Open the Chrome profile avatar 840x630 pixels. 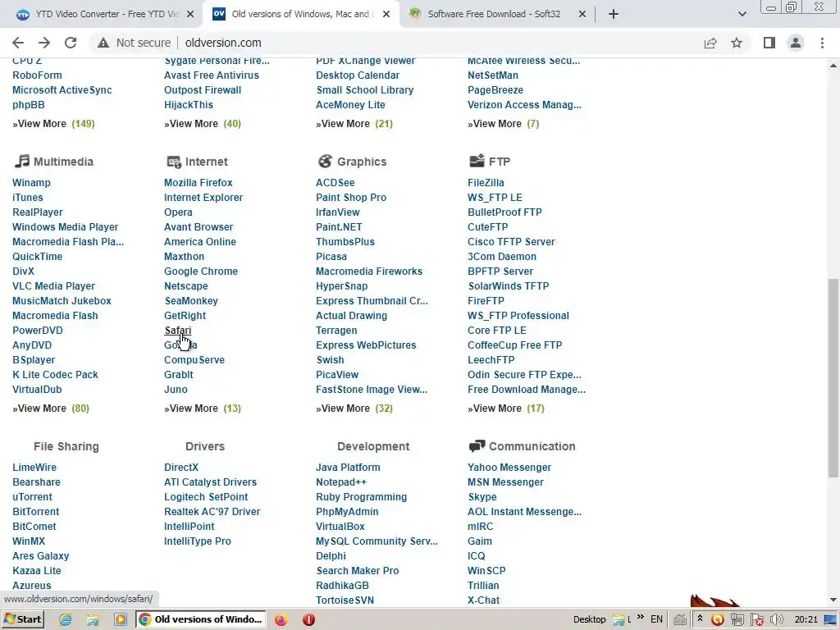pos(796,43)
